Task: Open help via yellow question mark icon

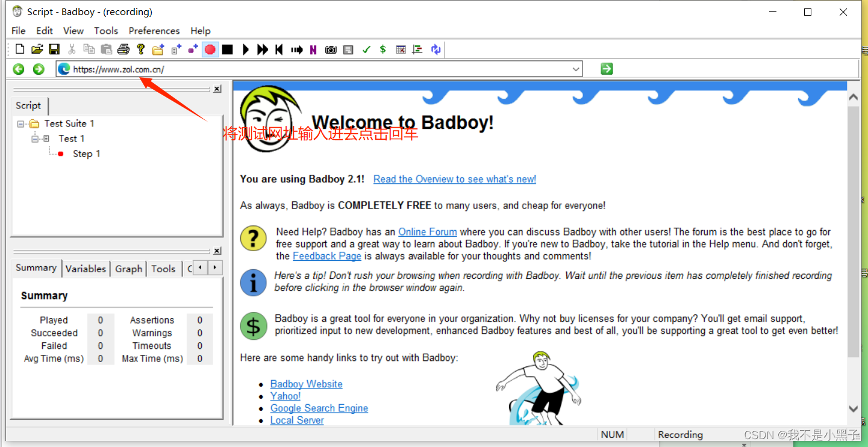Action: tap(141, 49)
